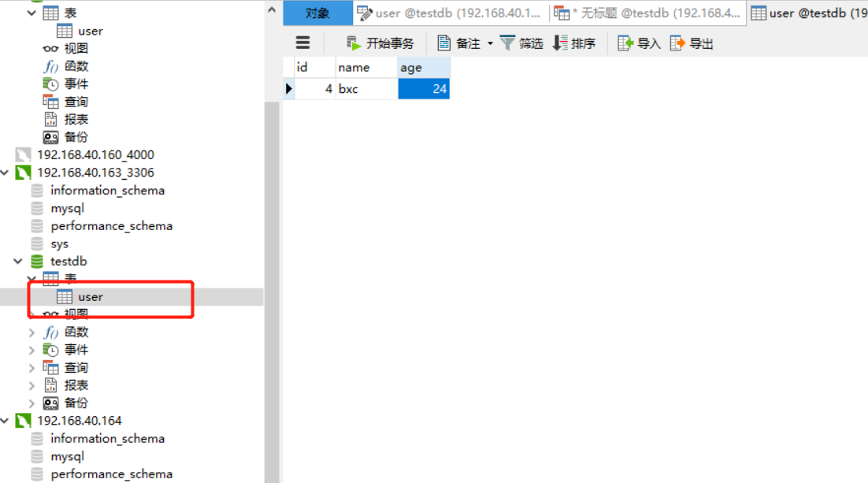Screen dimensions: 868x483
Task: Click the lower 报表 report icon
Action: click(x=50, y=385)
